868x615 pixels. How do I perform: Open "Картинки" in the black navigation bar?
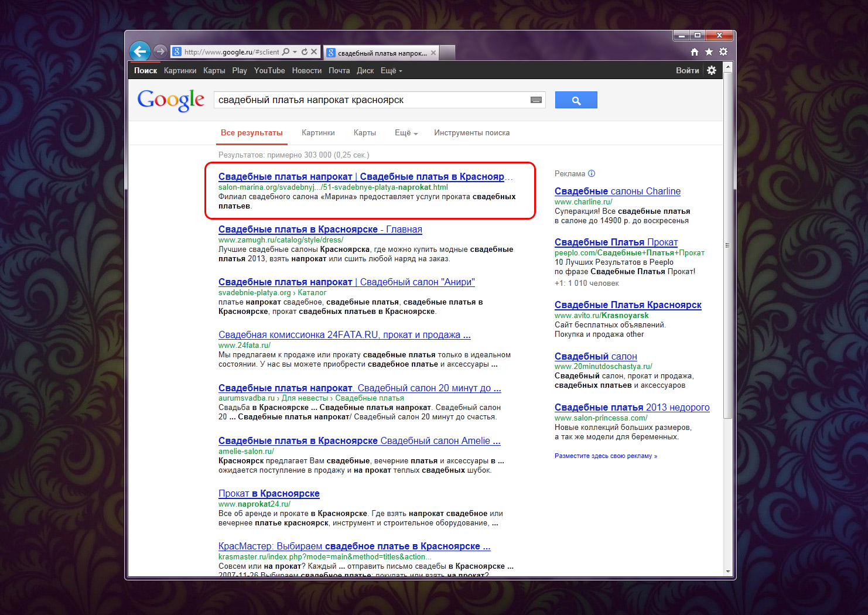click(180, 70)
